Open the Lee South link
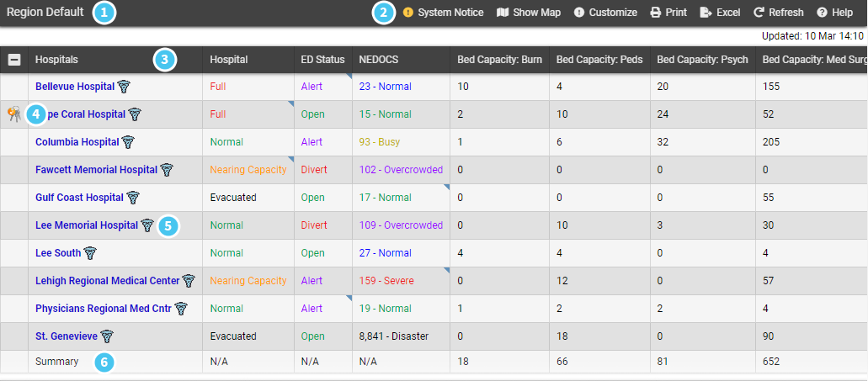The width and height of the screenshot is (868, 381). [x=58, y=252]
